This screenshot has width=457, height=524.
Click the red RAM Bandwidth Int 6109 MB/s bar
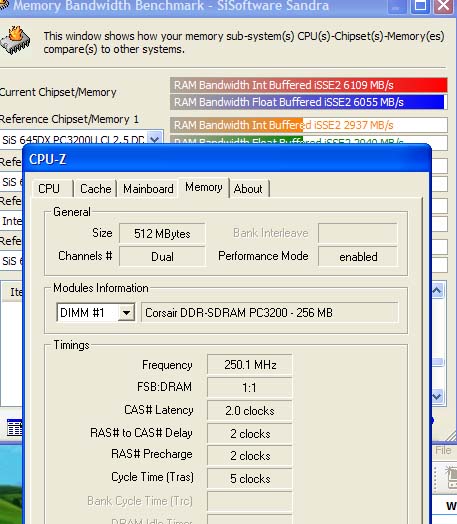[309, 85]
